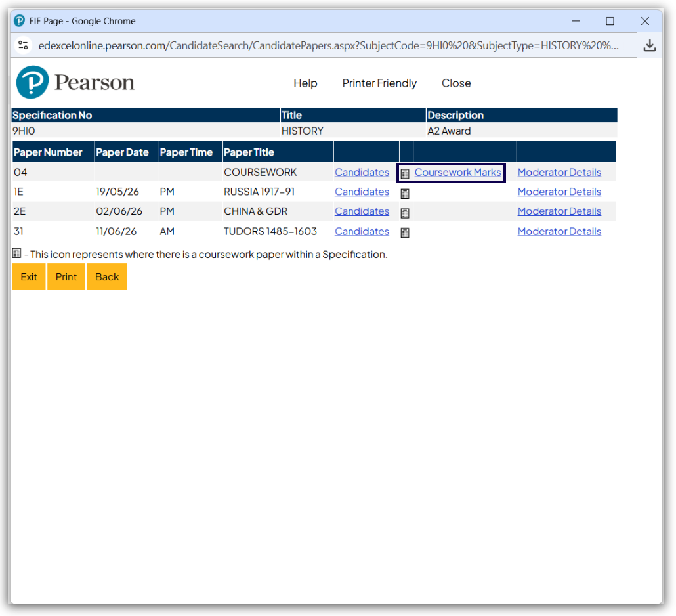The width and height of the screenshot is (676, 616).
Task: Open site information icon beside URL
Action: pos(24,45)
